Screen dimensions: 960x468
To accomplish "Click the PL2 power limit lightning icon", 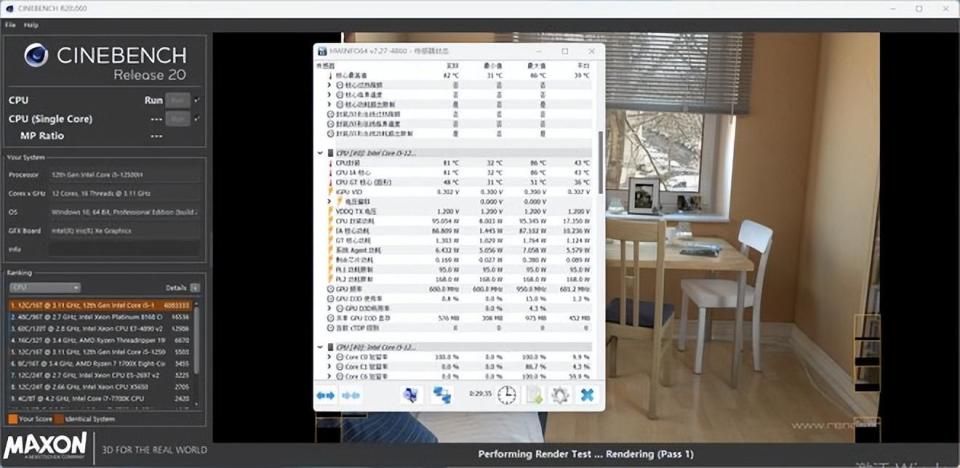I will tap(331, 279).
